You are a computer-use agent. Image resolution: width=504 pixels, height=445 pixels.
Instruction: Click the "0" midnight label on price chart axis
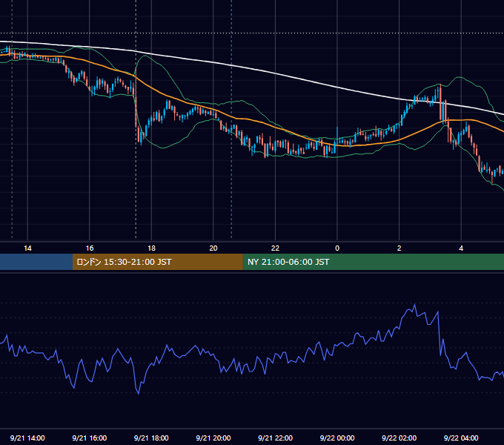pos(337,248)
